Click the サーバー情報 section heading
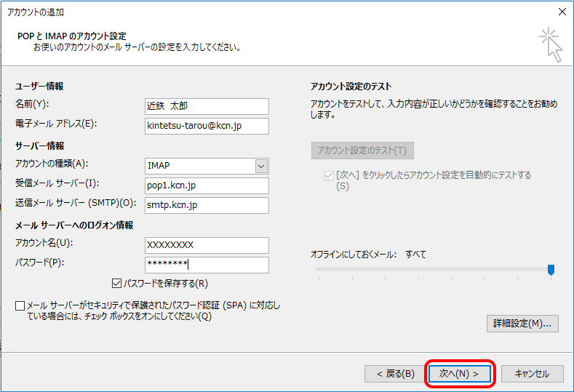The image size is (574, 392). click(39, 146)
